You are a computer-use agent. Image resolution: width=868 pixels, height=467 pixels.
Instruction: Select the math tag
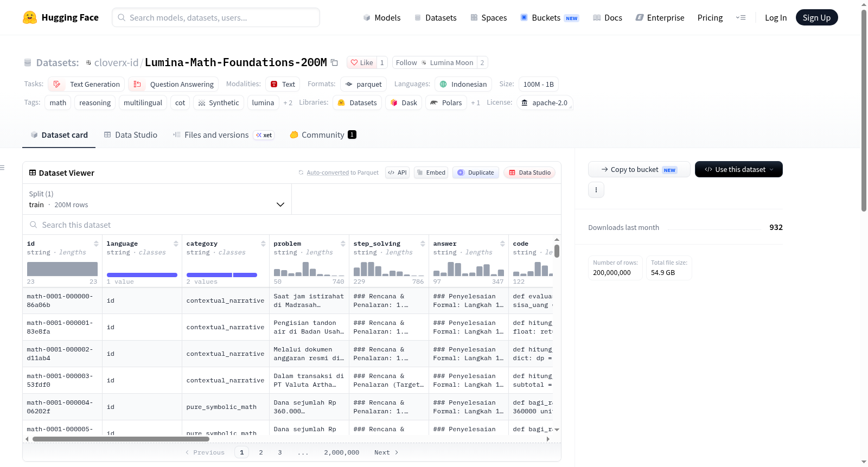[x=58, y=103]
